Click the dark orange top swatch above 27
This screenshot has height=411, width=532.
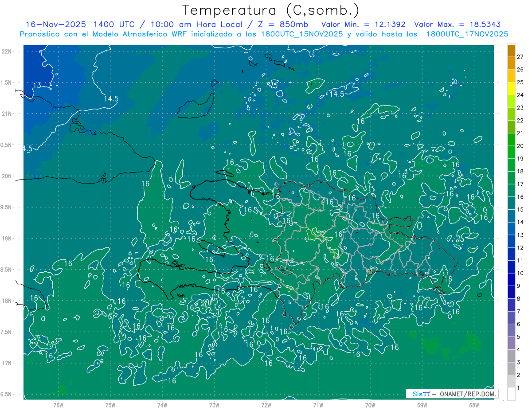511,51
